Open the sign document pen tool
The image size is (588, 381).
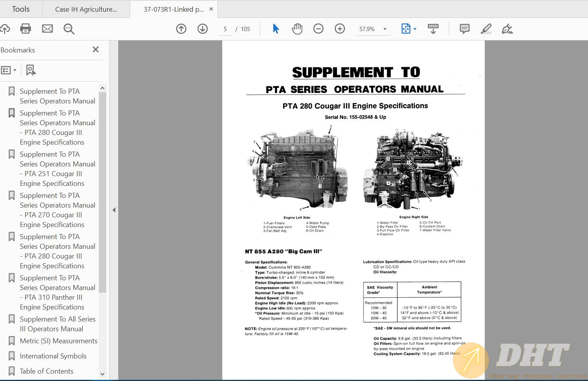pos(507,29)
